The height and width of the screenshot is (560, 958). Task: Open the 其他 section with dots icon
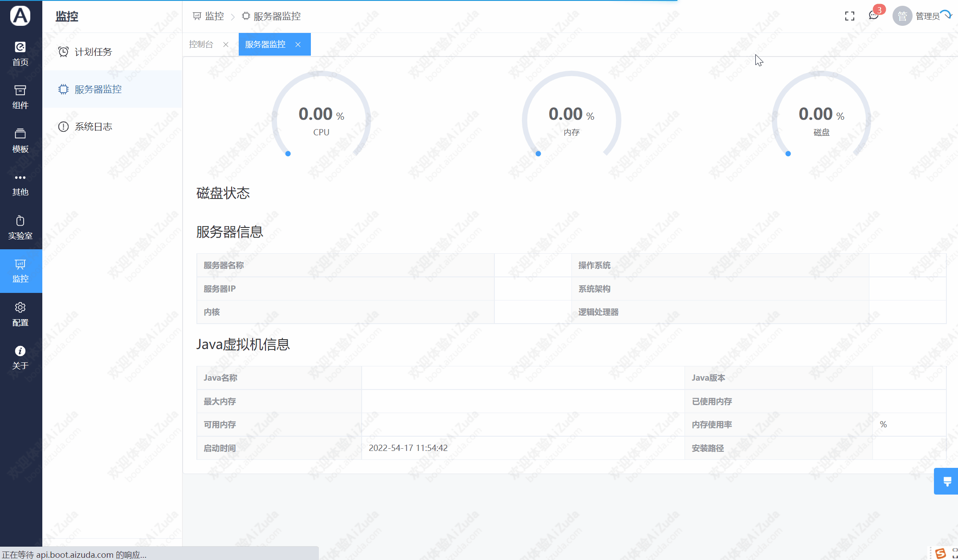20,183
